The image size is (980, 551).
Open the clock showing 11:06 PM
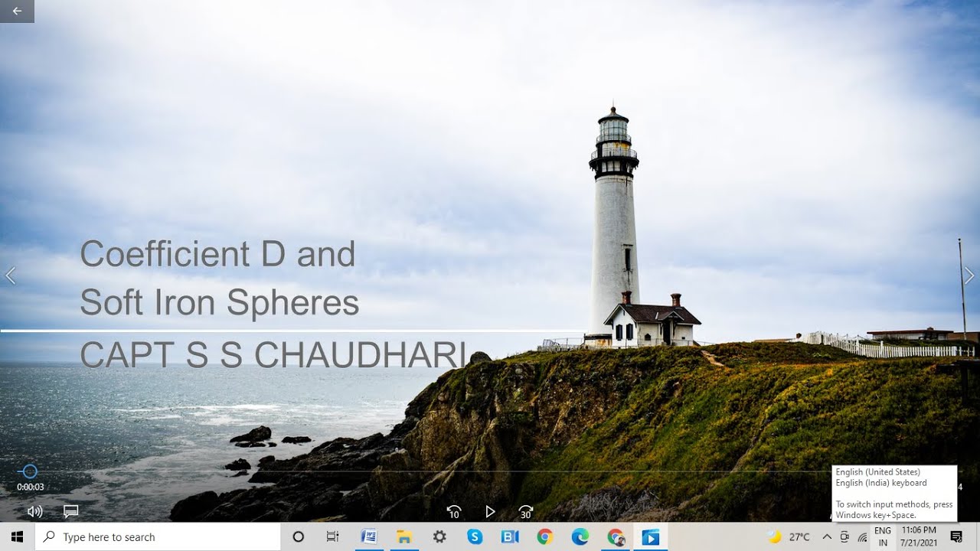[x=919, y=537]
